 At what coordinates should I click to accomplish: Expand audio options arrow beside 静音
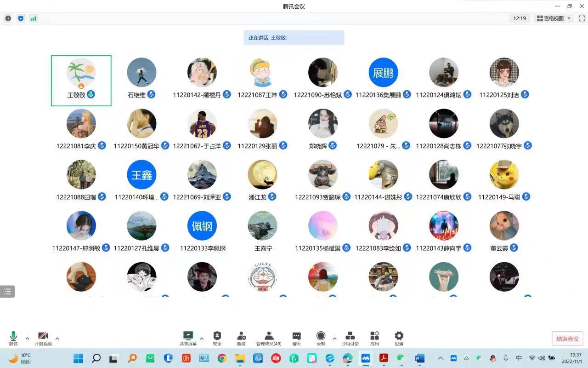[27, 339]
